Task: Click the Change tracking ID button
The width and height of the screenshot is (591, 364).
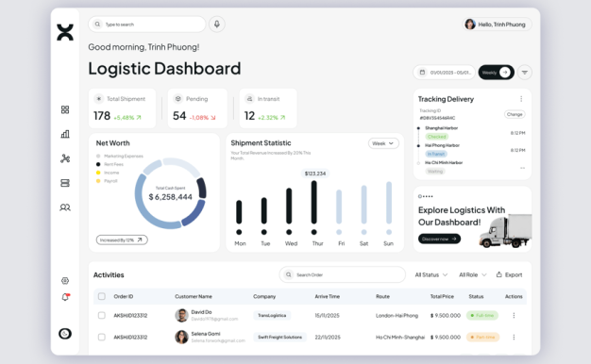Action: coord(515,114)
